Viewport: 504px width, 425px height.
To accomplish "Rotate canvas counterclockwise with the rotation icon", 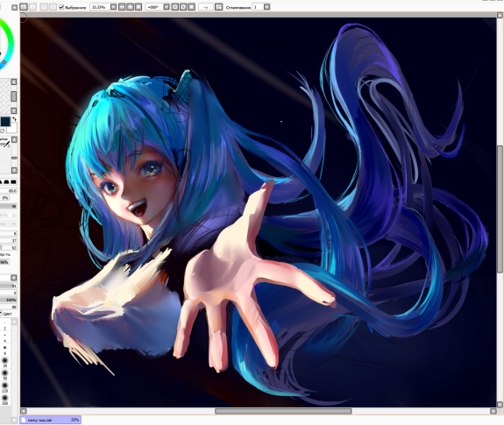I will pyautogui.click(x=174, y=7).
